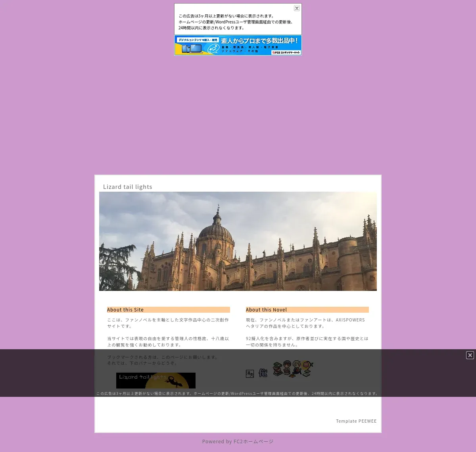Screen dimensions: 476x452
Task: Click the cathedral header photo
Action: pyautogui.click(x=238, y=241)
